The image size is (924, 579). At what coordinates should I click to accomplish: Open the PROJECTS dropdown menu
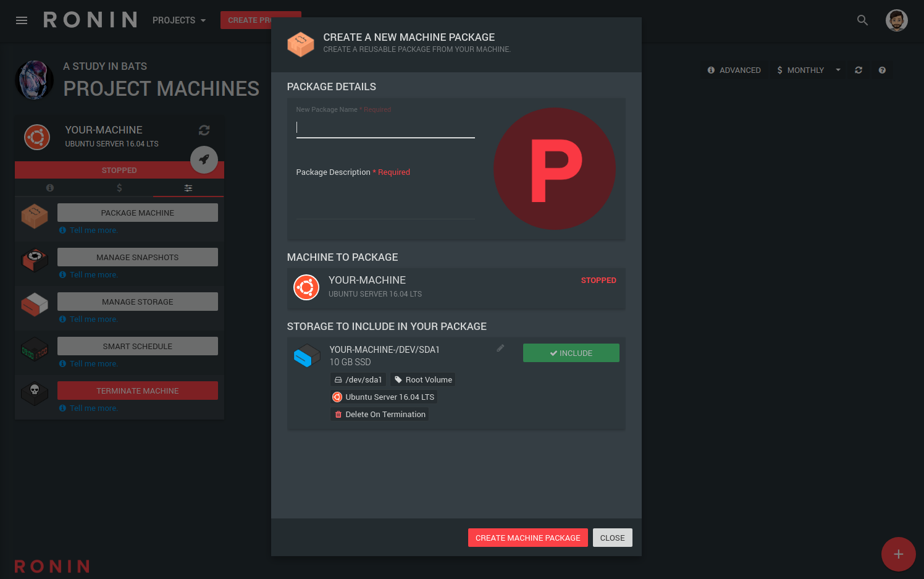coord(179,20)
